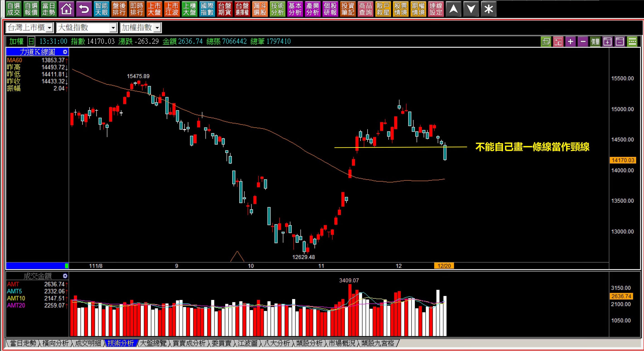Image resolution: width=644 pixels, height=351 pixels.
Task: Expand the 台灣上市櫃 market dropdown
Action: point(49,28)
